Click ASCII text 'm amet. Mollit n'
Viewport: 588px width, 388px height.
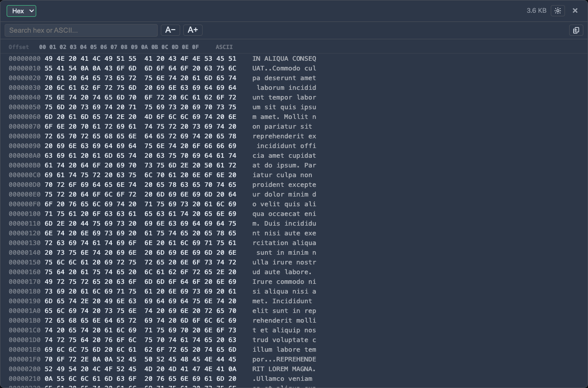pos(284,117)
